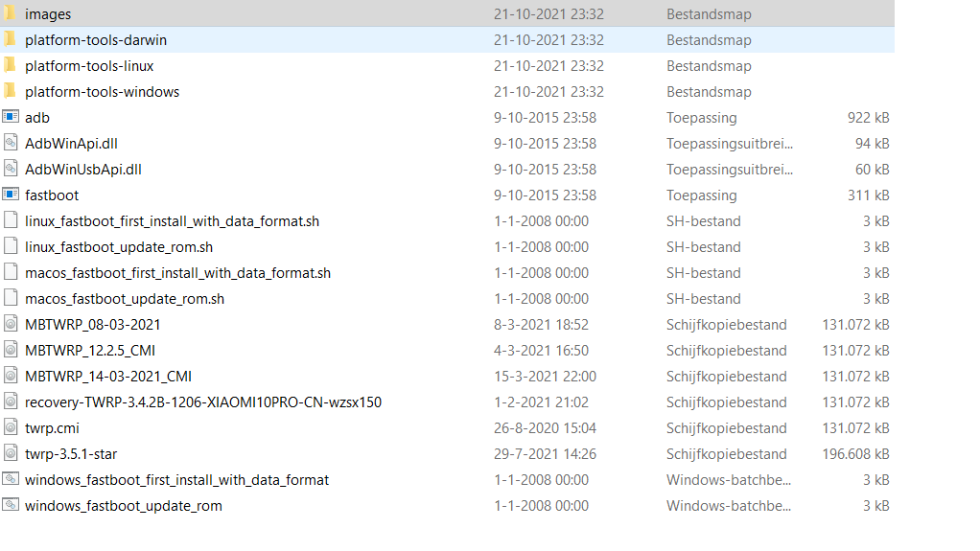Click the macos_fastboot_first_install_with_data_format.sh file icon
Viewport: 980px width, 551px height.
click(x=11, y=272)
